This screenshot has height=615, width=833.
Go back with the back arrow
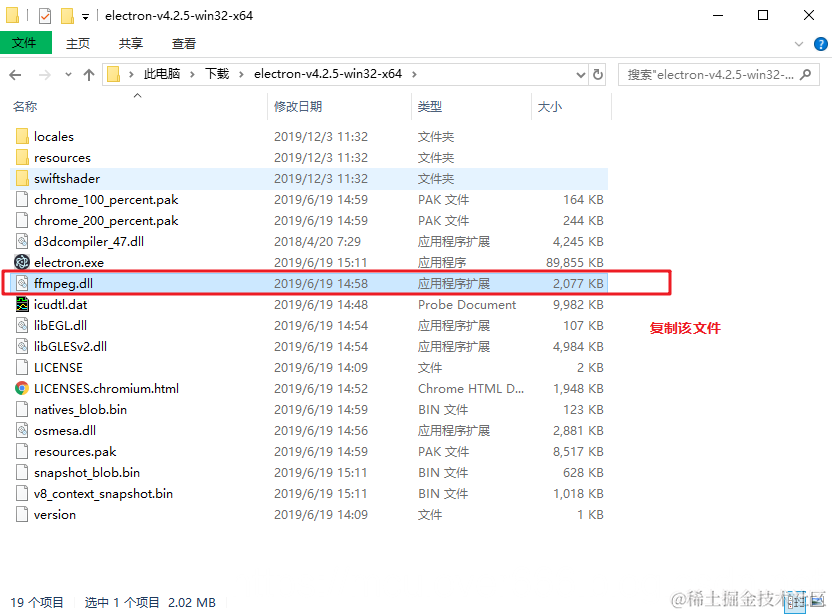pyautogui.click(x=15, y=75)
